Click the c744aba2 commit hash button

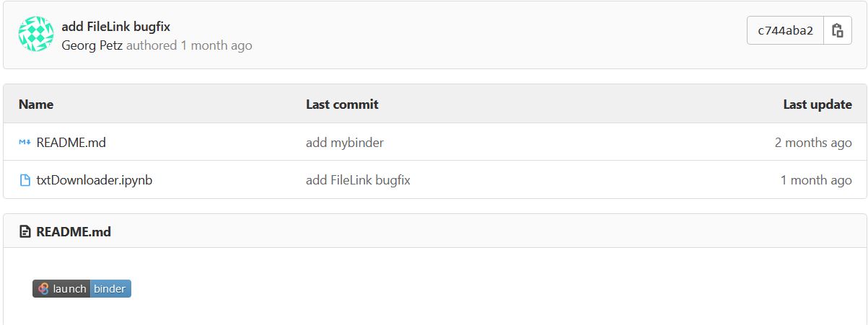[785, 31]
